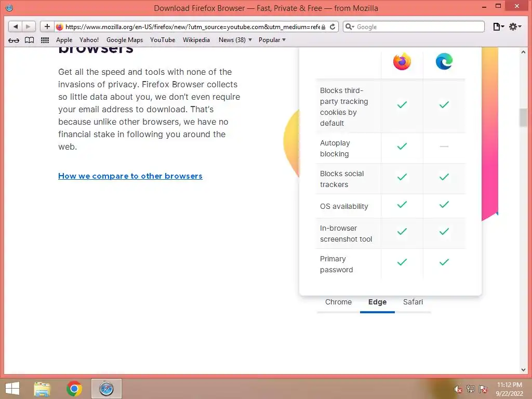Click the scrollbar down arrow
Image resolution: width=532 pixels, height=399 pixels.
click(523, 370)
